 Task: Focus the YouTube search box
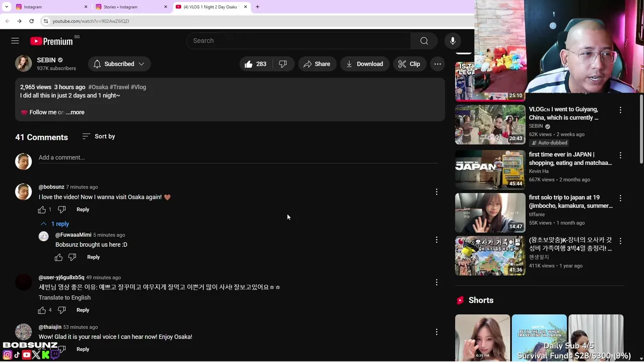tap(298, 41)
